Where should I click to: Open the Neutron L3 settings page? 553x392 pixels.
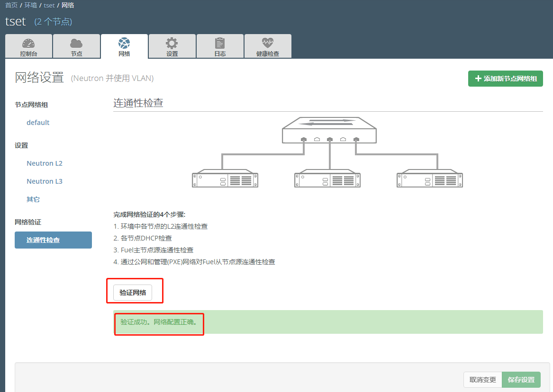[44, 181]
